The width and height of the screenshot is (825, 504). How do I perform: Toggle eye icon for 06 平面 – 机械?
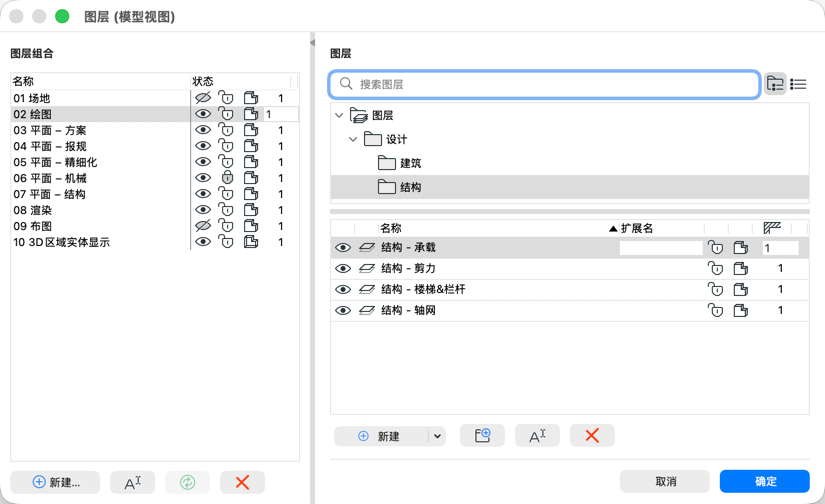(x=203, y=178)
